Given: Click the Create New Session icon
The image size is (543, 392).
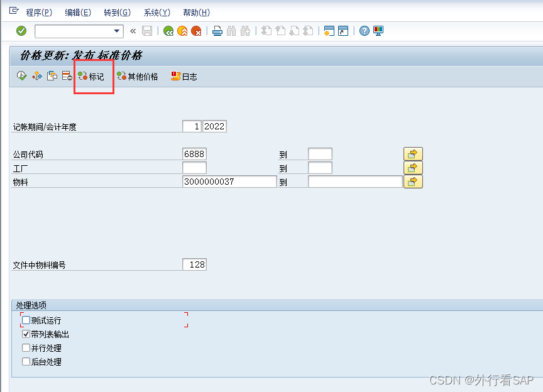Looking at the screenshot, I should (x=329, y=31).
